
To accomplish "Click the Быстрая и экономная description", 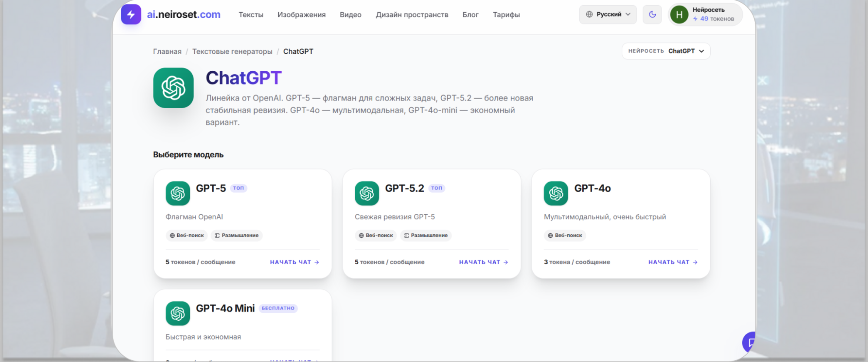I will point(203,337).
